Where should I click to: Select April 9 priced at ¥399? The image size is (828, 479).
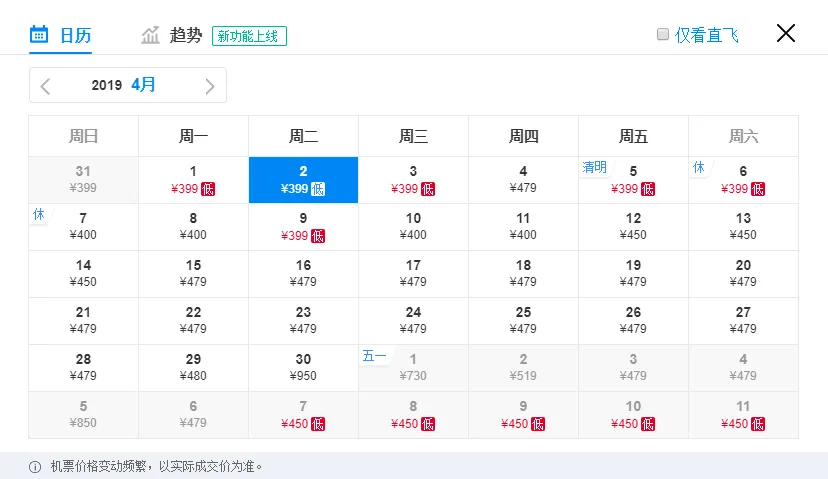click(x=303, y=227)
